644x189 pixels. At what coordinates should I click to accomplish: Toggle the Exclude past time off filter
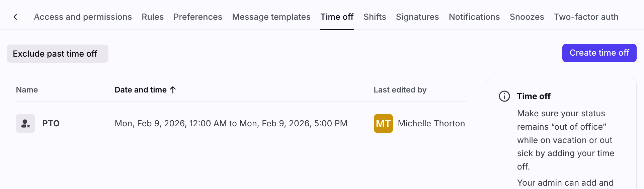[57, 54]
